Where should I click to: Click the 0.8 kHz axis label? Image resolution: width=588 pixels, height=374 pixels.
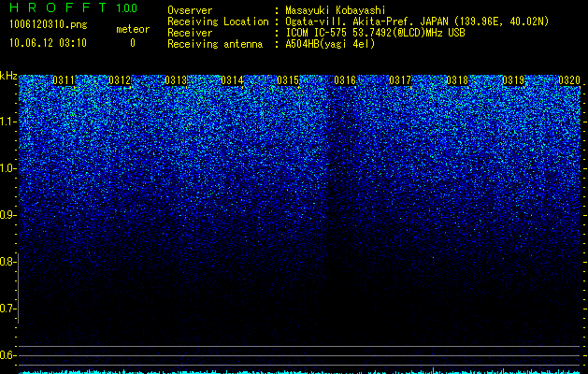point(7,262)
